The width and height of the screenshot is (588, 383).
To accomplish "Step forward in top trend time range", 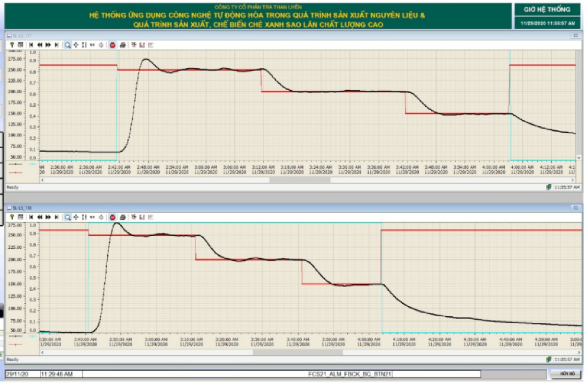I will point(48,45).
